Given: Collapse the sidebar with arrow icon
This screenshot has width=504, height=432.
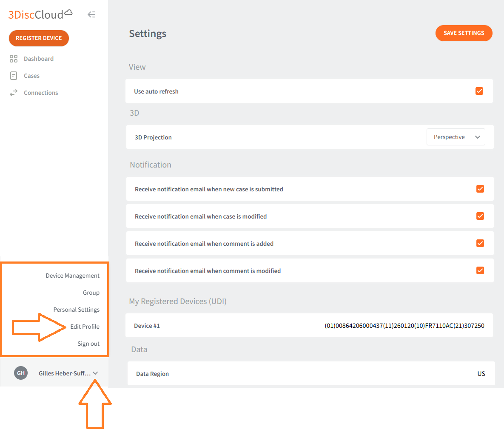Looking at the screenshot, I should pos(91,14).
